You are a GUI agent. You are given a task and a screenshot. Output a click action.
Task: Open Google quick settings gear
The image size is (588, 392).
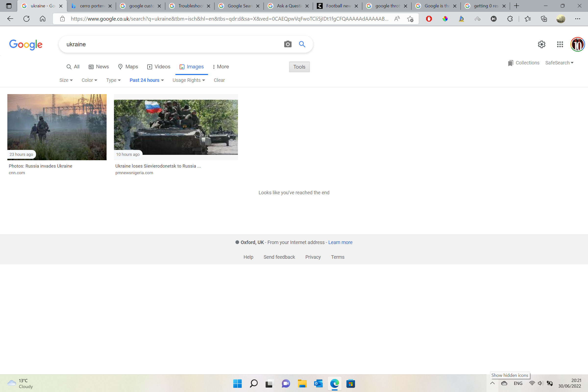(541, 45)
